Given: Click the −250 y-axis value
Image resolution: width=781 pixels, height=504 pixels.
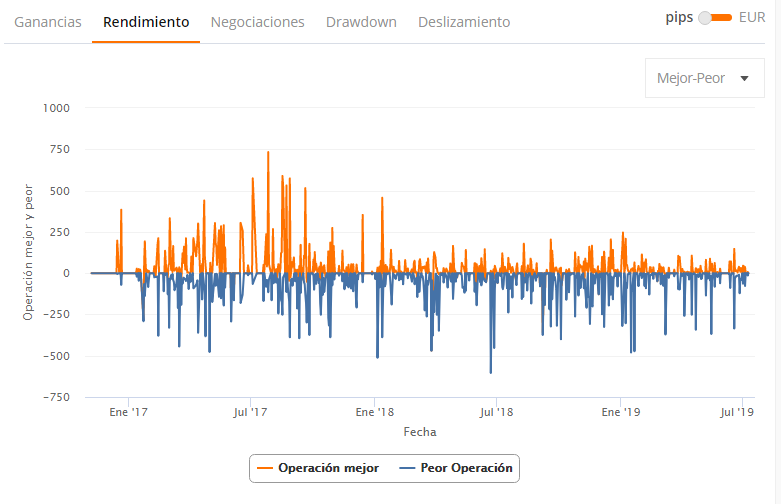Looking at the screenshot, I should [x=56, y=315].
